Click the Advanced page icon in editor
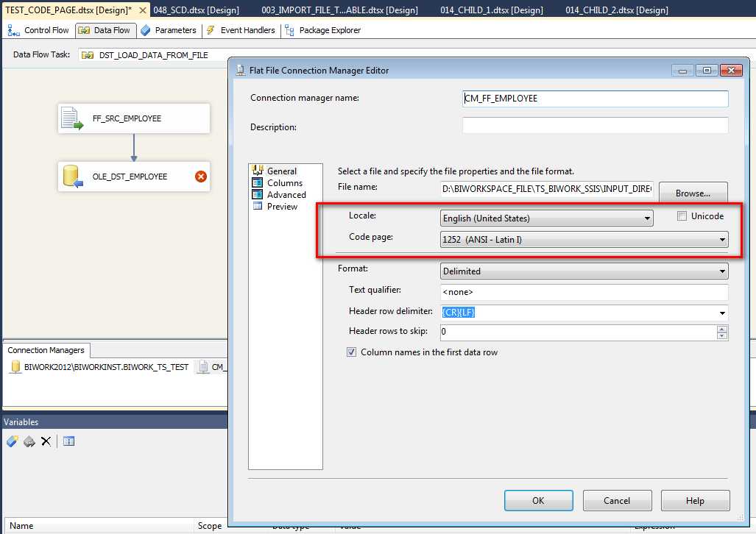Screen dimensions: 756x534 [258, 194]
